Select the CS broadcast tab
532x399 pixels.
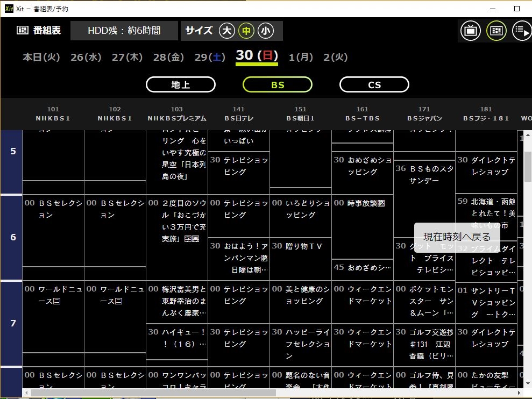(374, 84)
